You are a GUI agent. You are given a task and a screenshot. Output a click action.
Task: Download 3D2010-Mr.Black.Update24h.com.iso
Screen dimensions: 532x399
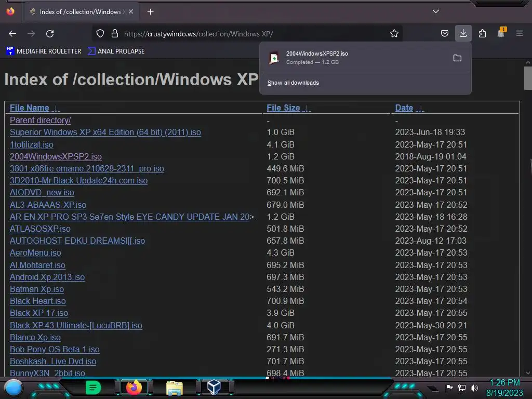[x=79, y=180]
